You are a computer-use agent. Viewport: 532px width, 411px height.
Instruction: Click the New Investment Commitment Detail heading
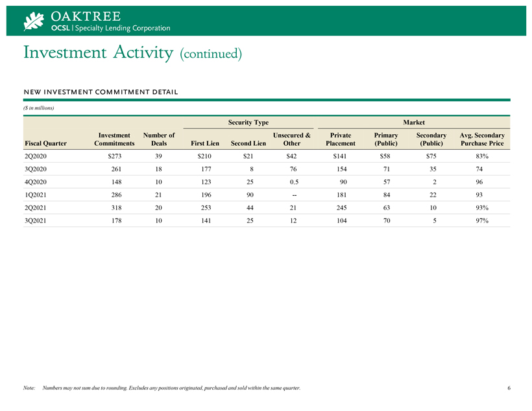click(x=101, y=91)
